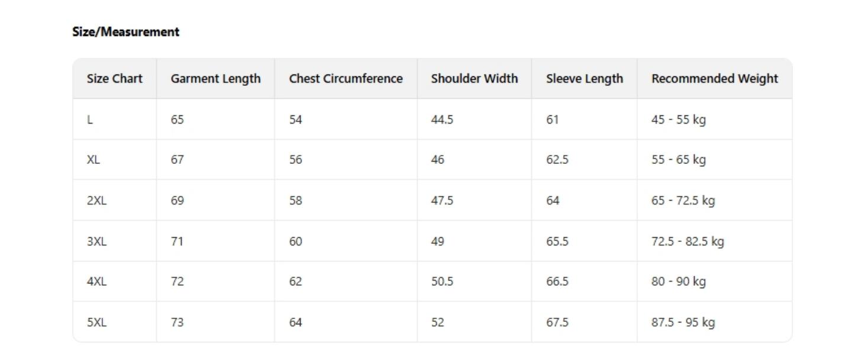Image resolution: width=868 pixels, height=355 pixels.
Task: Select the L size cell
Action: point(90,120)
